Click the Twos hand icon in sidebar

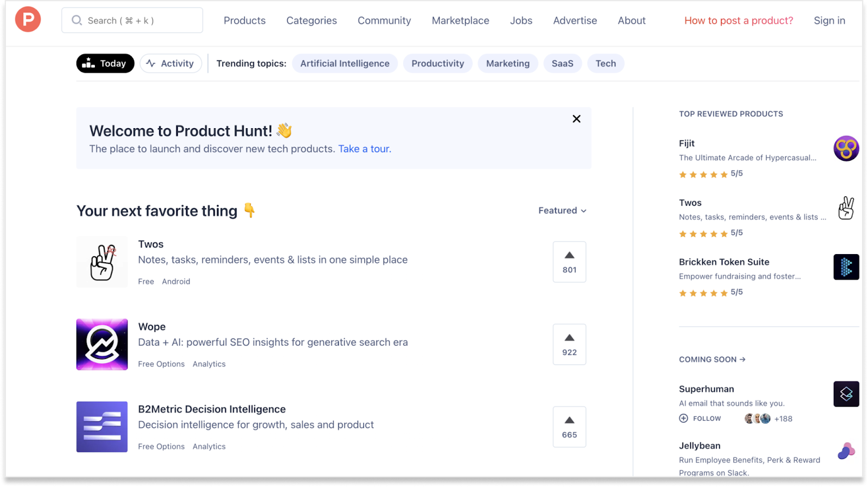click(846, 207)
